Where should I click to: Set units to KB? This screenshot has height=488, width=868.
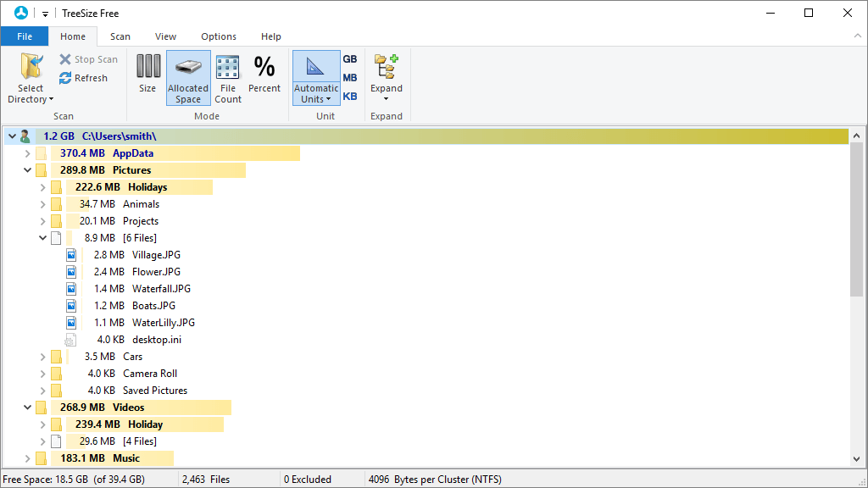350,96
